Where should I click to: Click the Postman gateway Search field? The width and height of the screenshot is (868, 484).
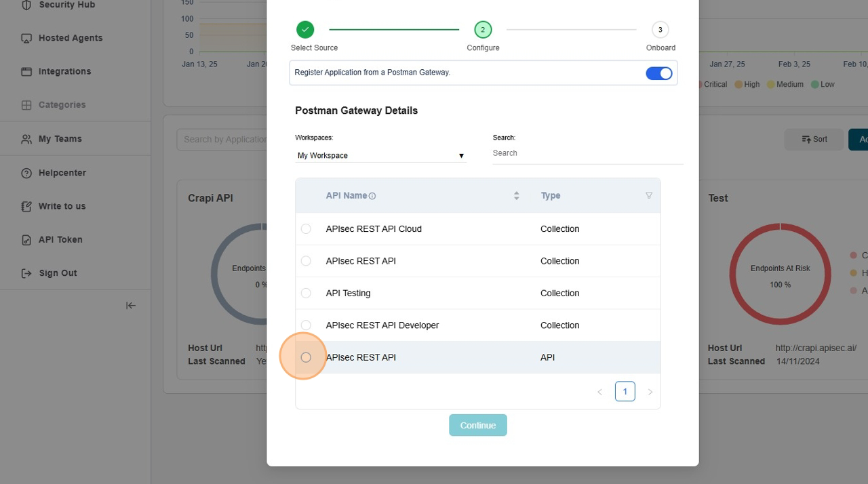click(587, 153)
